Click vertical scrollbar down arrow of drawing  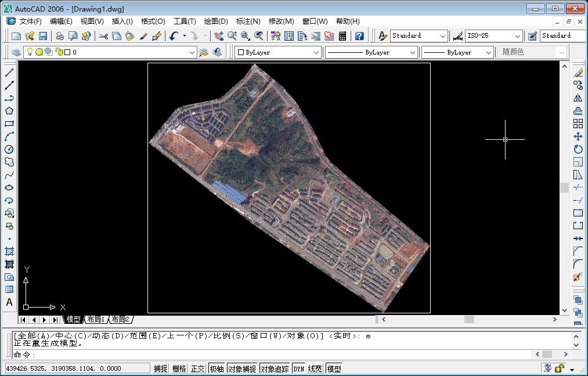564,310
